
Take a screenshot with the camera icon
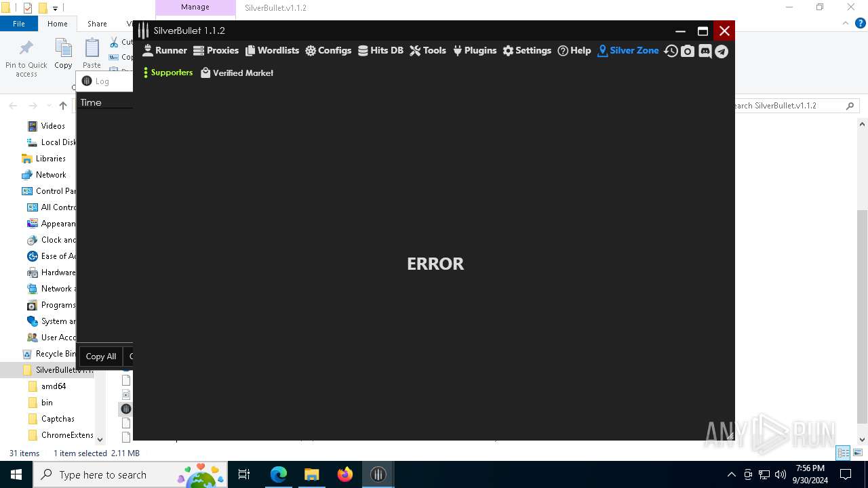(688, 51)
